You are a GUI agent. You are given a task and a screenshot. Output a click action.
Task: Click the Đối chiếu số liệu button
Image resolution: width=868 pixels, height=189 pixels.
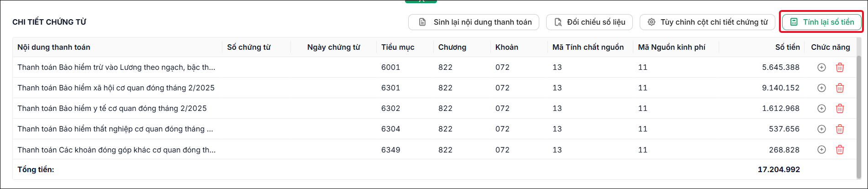coord(589,22)
